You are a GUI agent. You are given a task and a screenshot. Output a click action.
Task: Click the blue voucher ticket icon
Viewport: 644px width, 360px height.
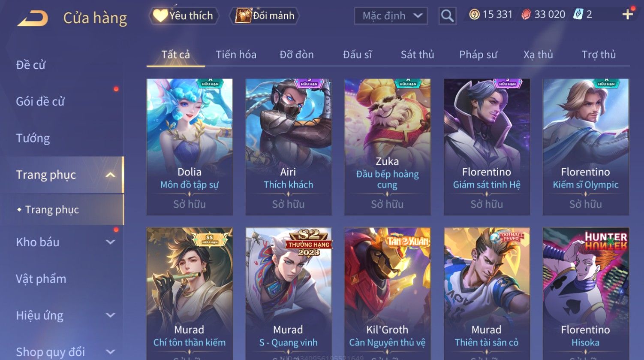pos(578,15)
